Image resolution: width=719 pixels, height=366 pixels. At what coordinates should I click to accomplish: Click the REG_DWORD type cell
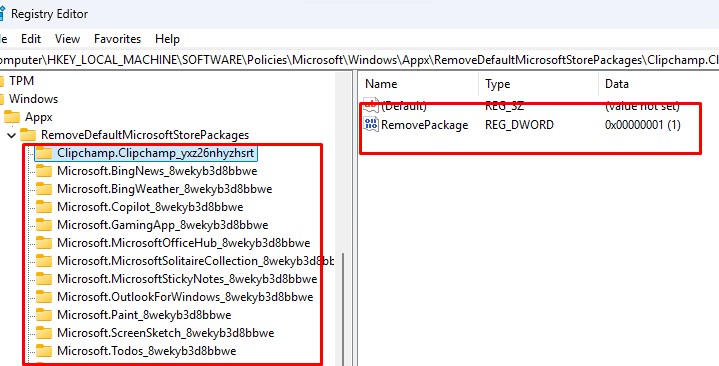(520, 125)
